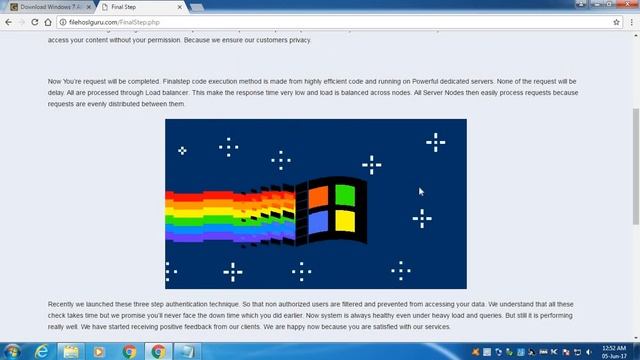Click paragraph starting "Now You're request will be"
Screen dimensions: 640x360
coord(313,93)
